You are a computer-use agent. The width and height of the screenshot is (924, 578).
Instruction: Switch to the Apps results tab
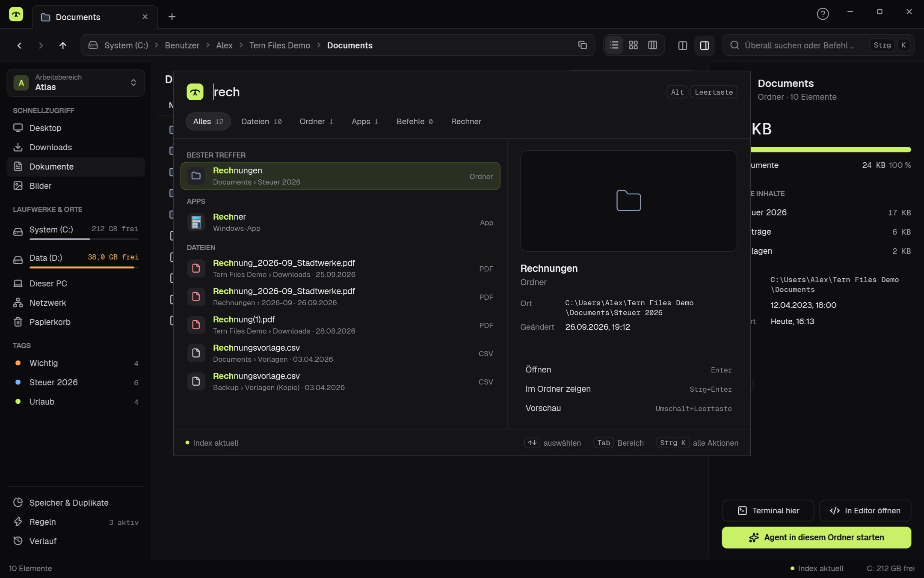[x=364, y=122]
